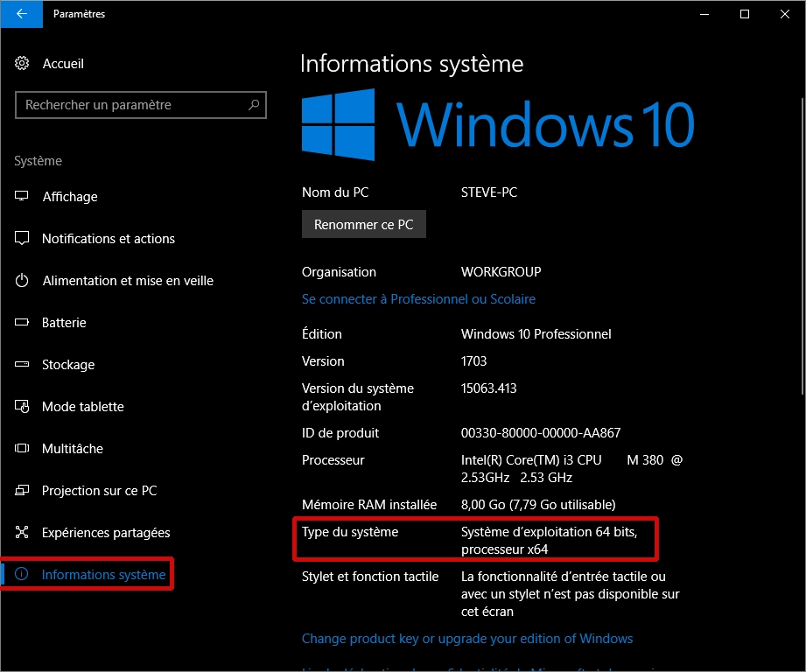806x672 pixels.
Task: Open the Stockage drive icon
Action: tap(23, 365)
